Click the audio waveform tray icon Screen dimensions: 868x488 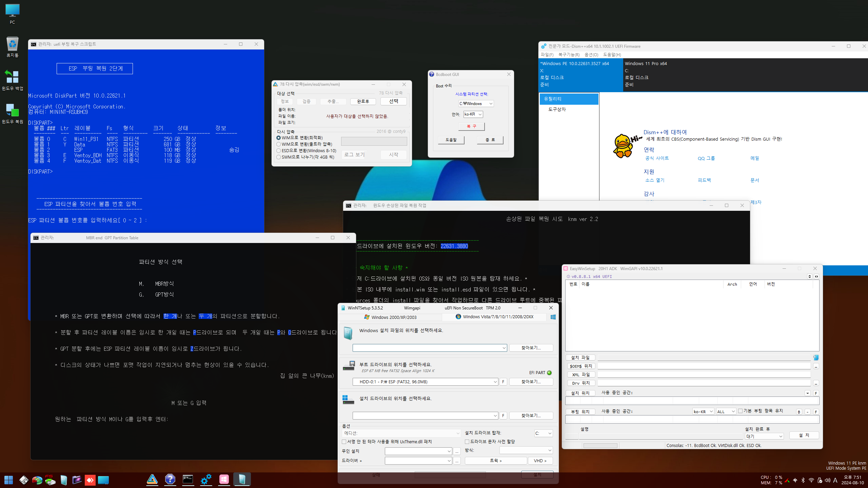click(x=795, y=480)
